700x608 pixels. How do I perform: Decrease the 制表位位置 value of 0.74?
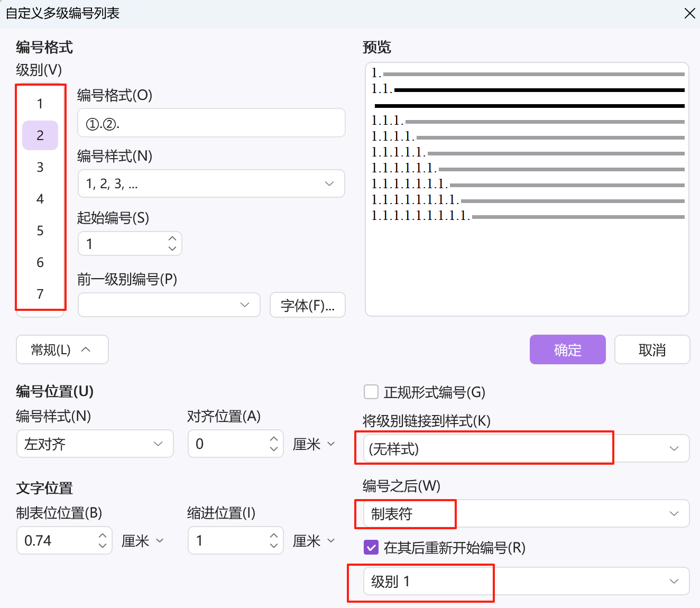coord(103,545)
